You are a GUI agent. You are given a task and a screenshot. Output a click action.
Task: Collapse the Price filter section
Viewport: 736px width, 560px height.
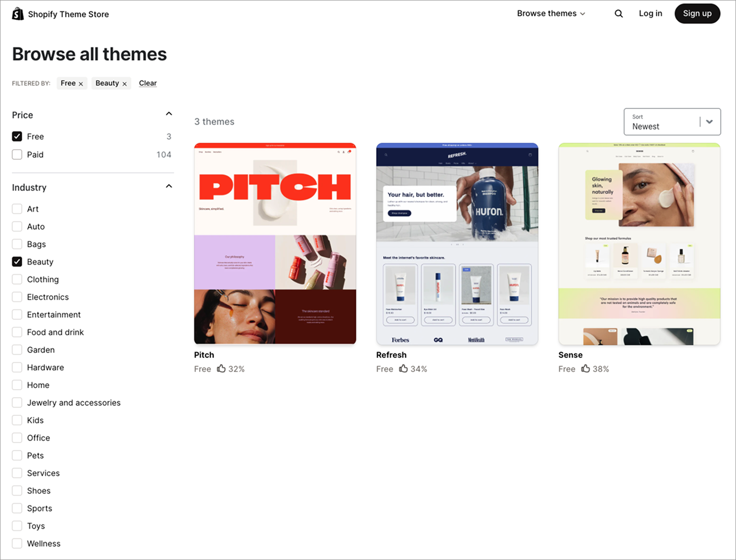point(169,113)
